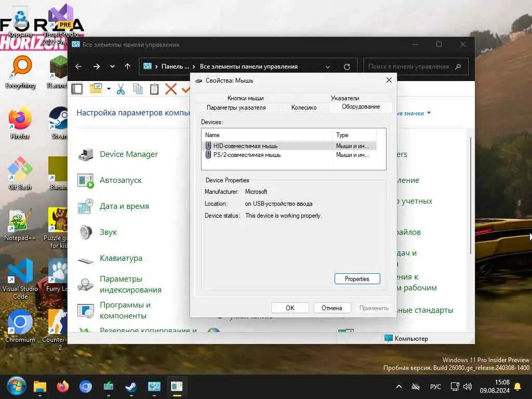Click the Отмена button
Viewport: 532px width, 399px height.
[332, 308]
